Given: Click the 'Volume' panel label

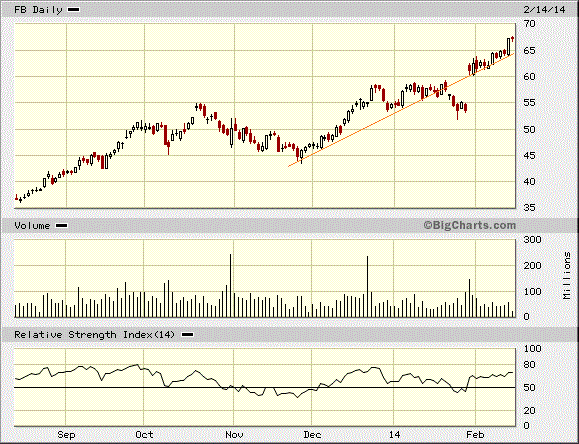Looking at the screenshot, I should [32, 226].
